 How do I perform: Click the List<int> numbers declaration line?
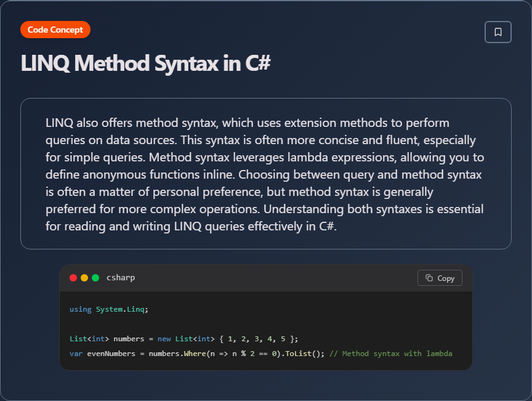[184, 339]
